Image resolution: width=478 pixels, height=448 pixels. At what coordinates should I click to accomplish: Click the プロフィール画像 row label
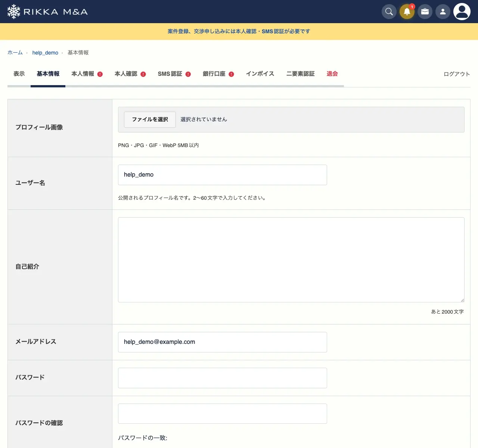click(39, 127)
